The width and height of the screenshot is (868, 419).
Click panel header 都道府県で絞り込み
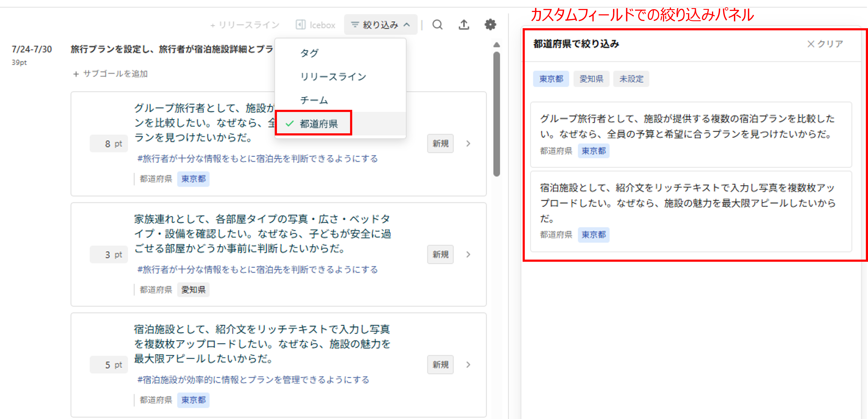pos(576,44)
